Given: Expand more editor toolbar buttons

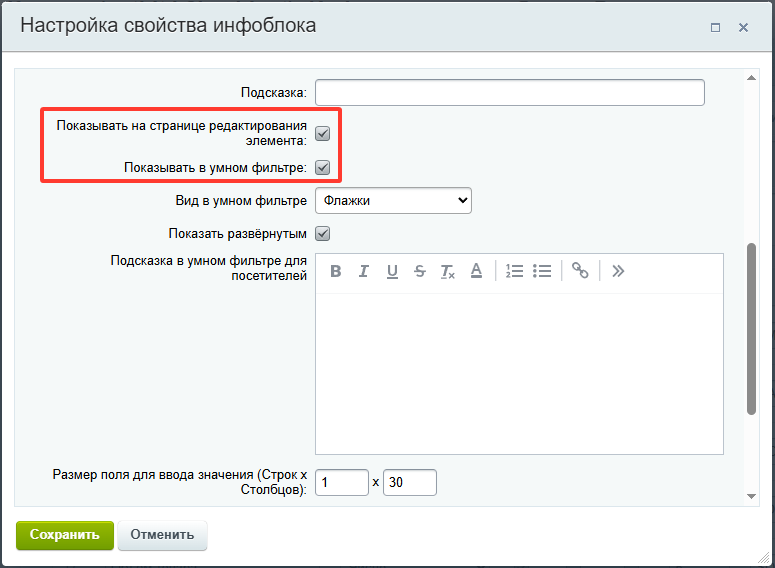Looking at the screenshot, I should [618, 271].
